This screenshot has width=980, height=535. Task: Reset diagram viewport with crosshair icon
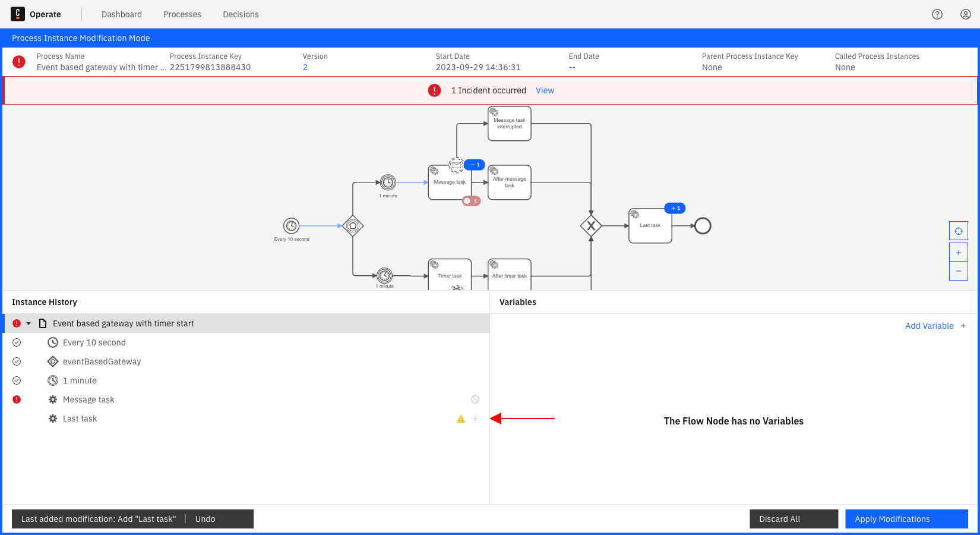pyautogui.click(x=959, y=231)
